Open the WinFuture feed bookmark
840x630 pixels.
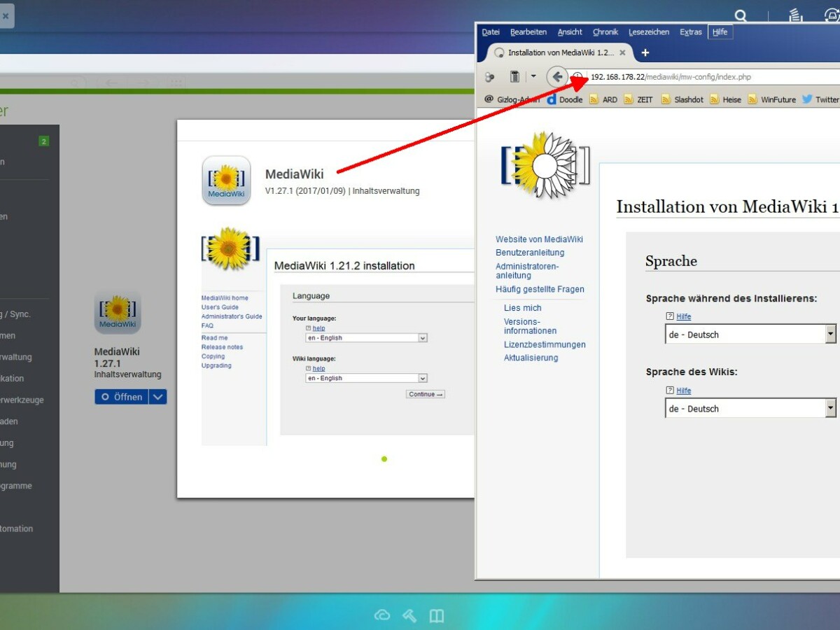point(772,99)
